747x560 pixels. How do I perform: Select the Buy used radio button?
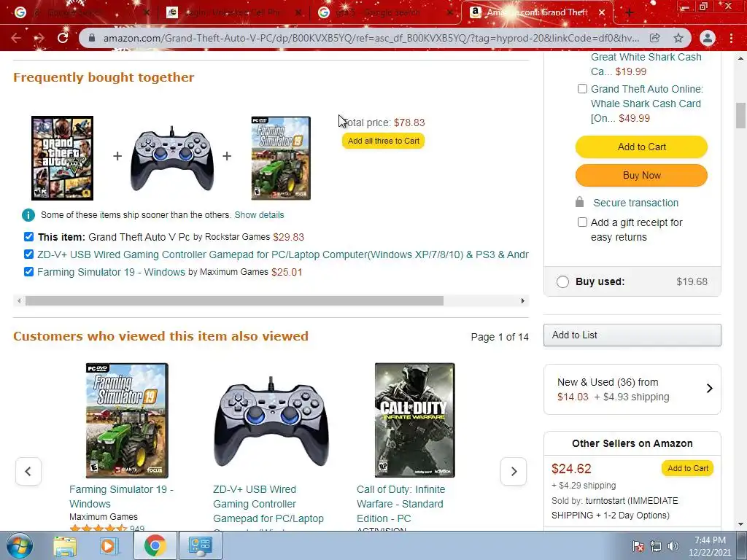pyautogui.click(x=562, y=282)
